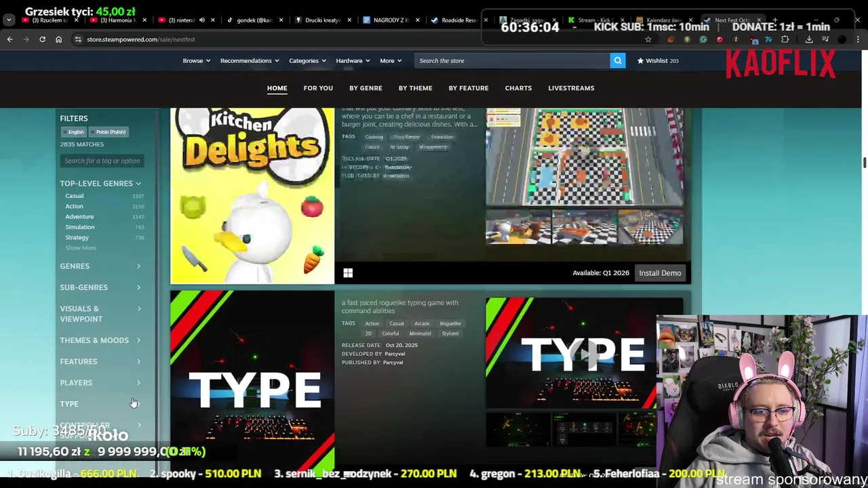868x488 pixels.
Task: Open the browser three-dot menu
Action: [858, 39]
